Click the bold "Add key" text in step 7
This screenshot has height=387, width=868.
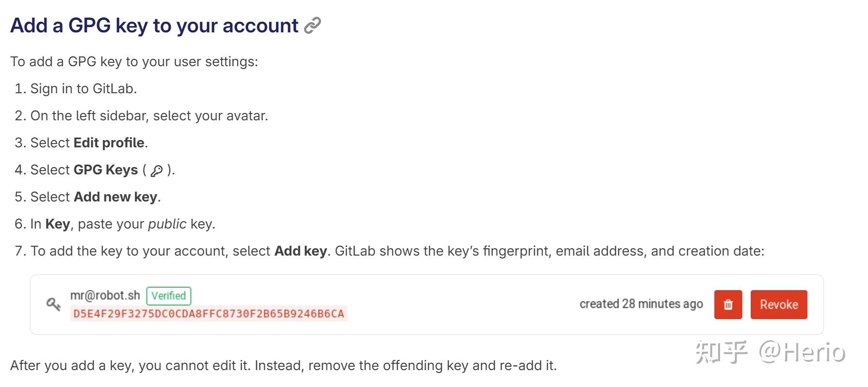coord(301,251)
